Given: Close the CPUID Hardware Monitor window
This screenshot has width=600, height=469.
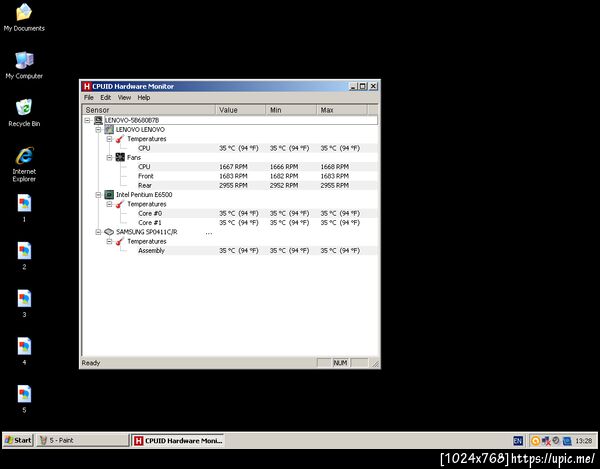Looking at the screenshot, I should [x=373, y=86].
